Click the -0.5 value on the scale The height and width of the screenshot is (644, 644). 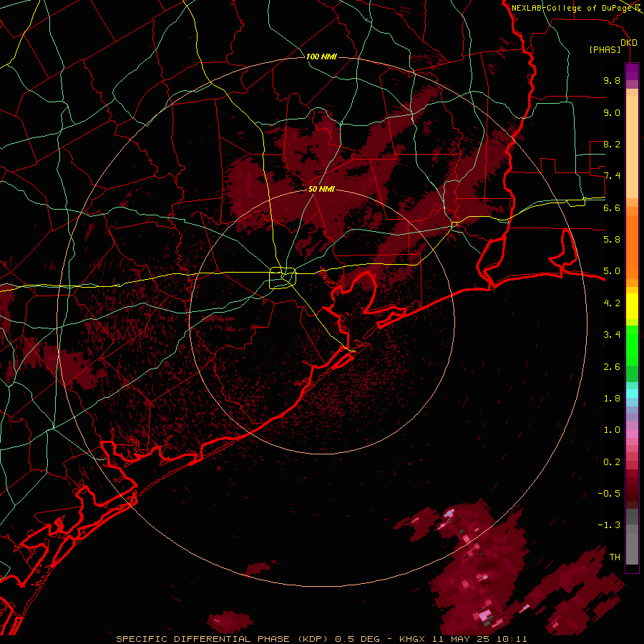(609, 493)
